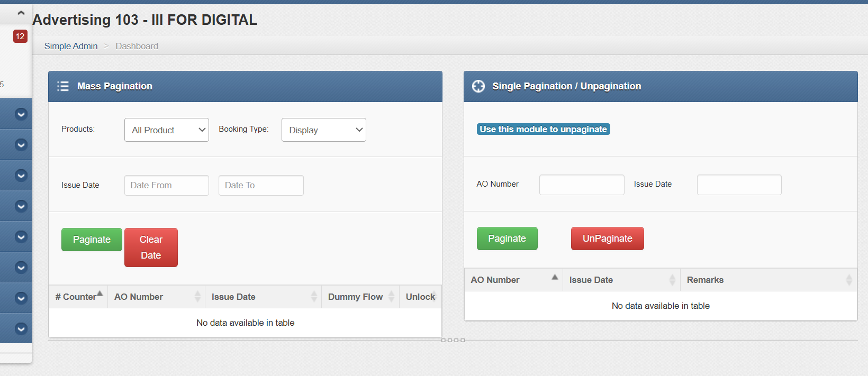Screen dimensions: 868x376
Task: Click the Clear Date button
Action: [151, 247]
